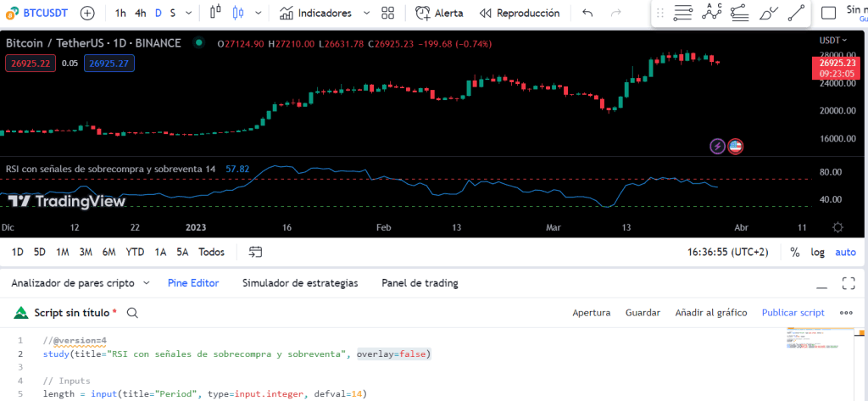Screen dimensions: 868x401
Task: Click Publicar script link
Action: coord(793,313)
